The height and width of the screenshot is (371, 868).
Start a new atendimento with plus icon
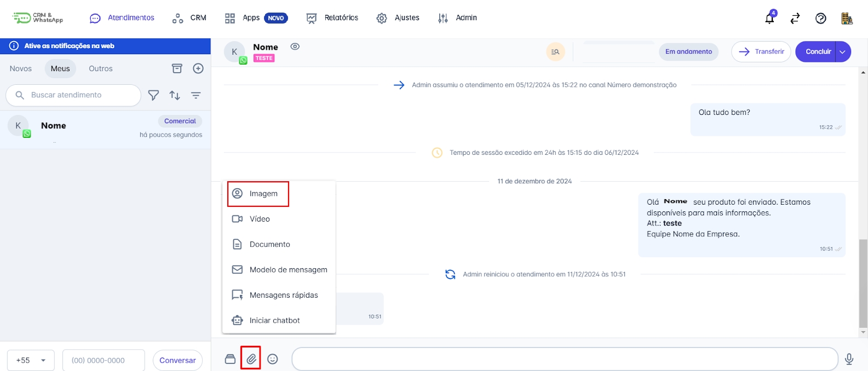pos(198,68)
